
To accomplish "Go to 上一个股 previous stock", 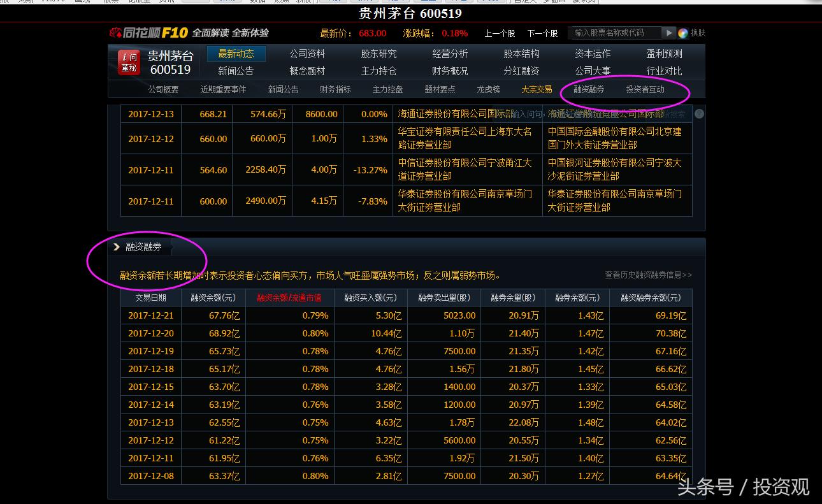I will [x=500, y=33].
